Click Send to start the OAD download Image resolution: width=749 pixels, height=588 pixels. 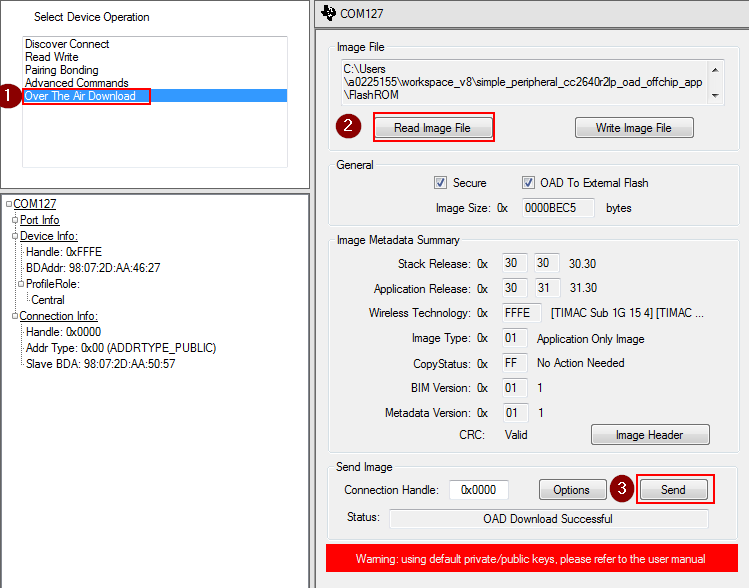(x=673, y=490)
